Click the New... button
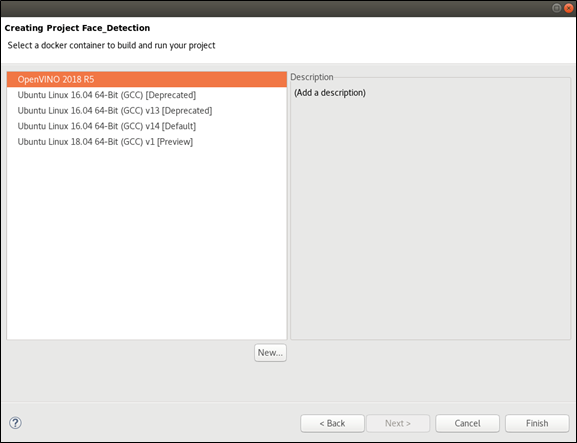This screenshot has height=443, width=577. pos(270,352)
